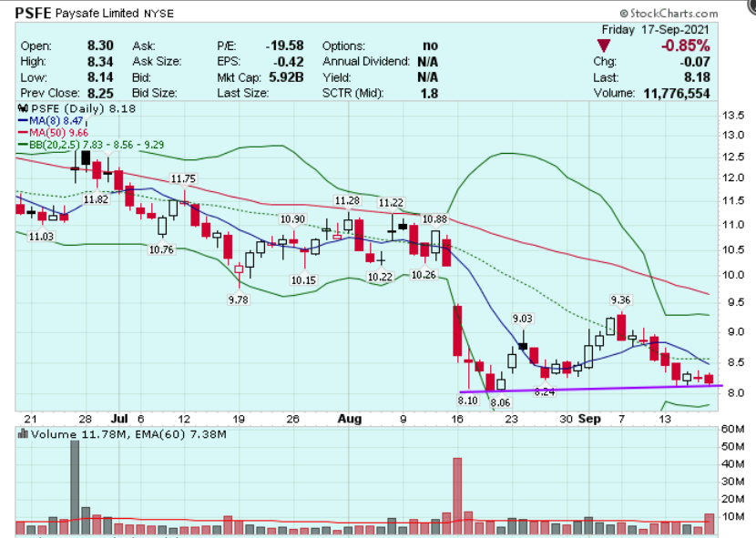
Task: Click the Paysafe Limited company name
Action: tap(97, 14)
